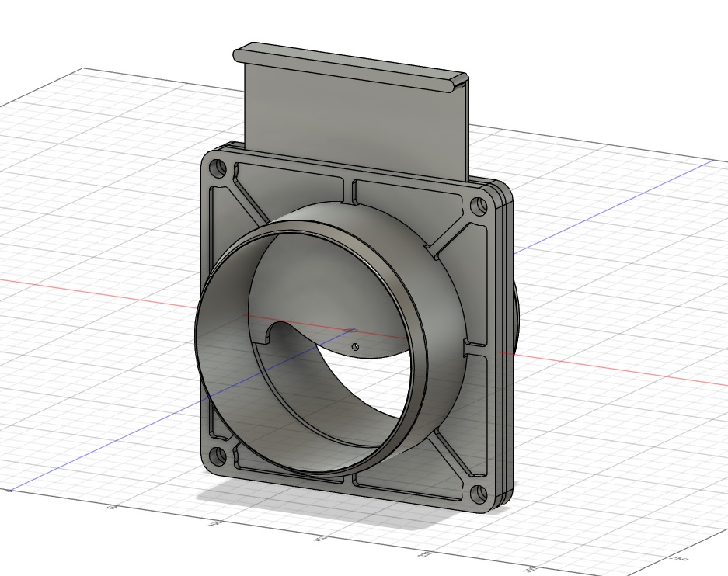Select the bottom-right mounting hole of the flange
The width and height of the screenshot is (728, 576).
coord(479,494)
